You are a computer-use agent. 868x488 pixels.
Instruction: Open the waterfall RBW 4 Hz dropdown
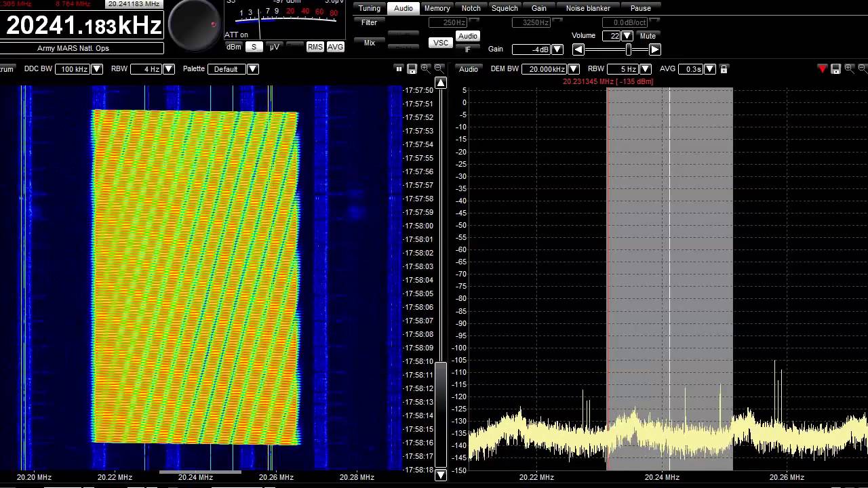click(169, 69)
